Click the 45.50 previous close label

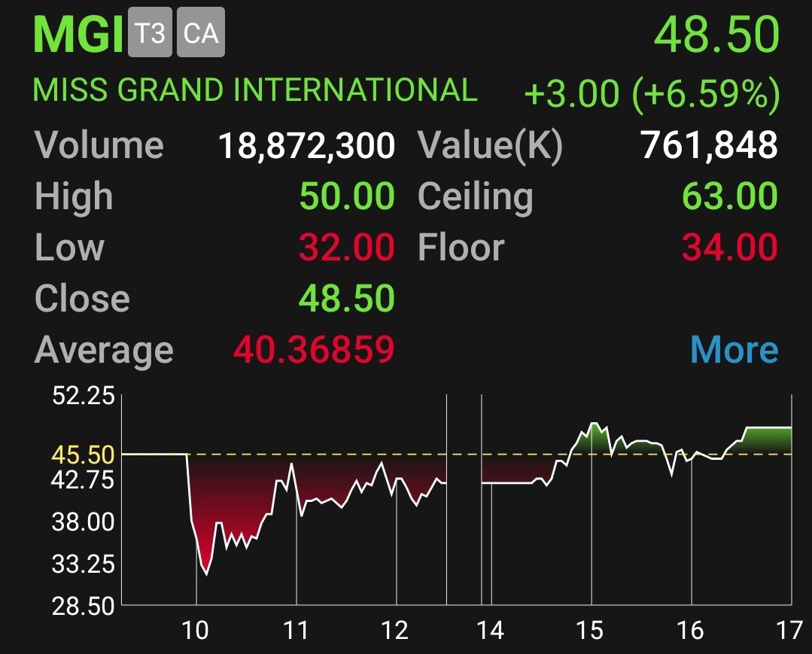coord(83,455)
